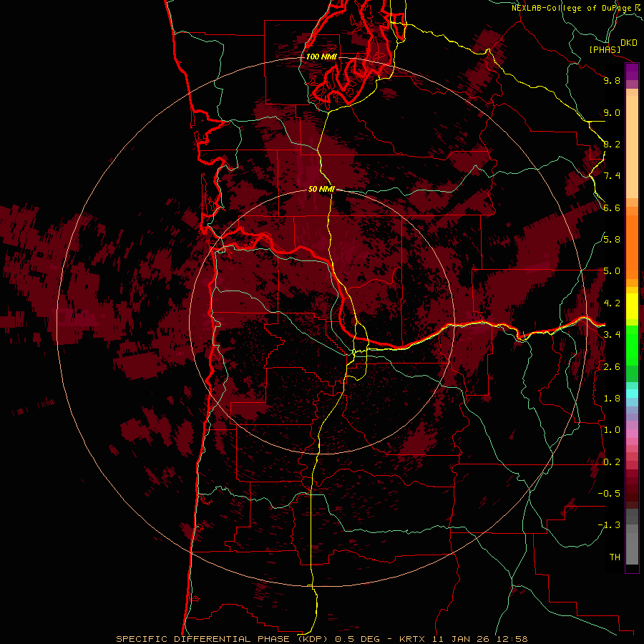Click the "0.5 DEG" elevation text
Screen dimensions: 644x644
[357, 639]
